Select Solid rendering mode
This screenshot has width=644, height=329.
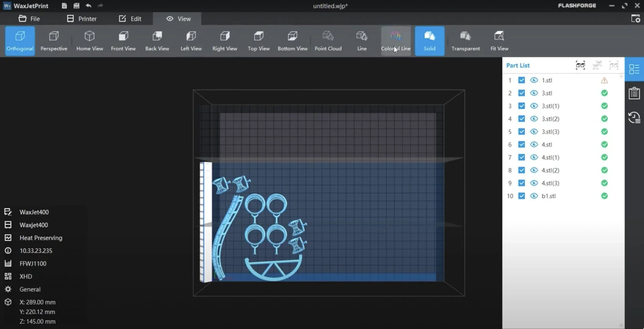click(430, 40)
